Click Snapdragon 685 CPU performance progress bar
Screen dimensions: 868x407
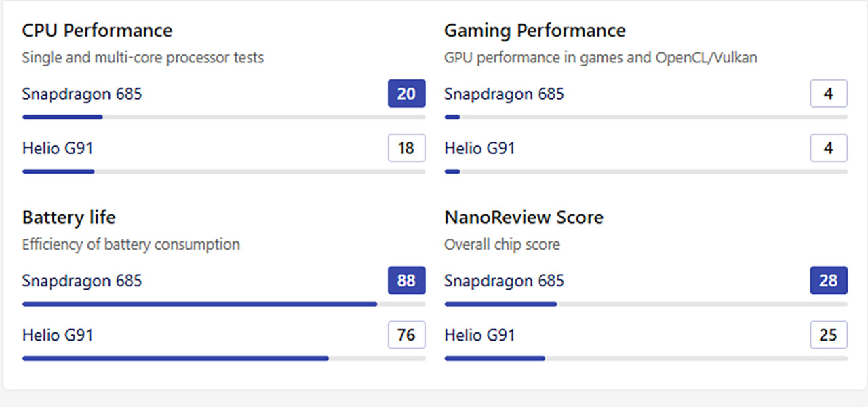(224, 117)
